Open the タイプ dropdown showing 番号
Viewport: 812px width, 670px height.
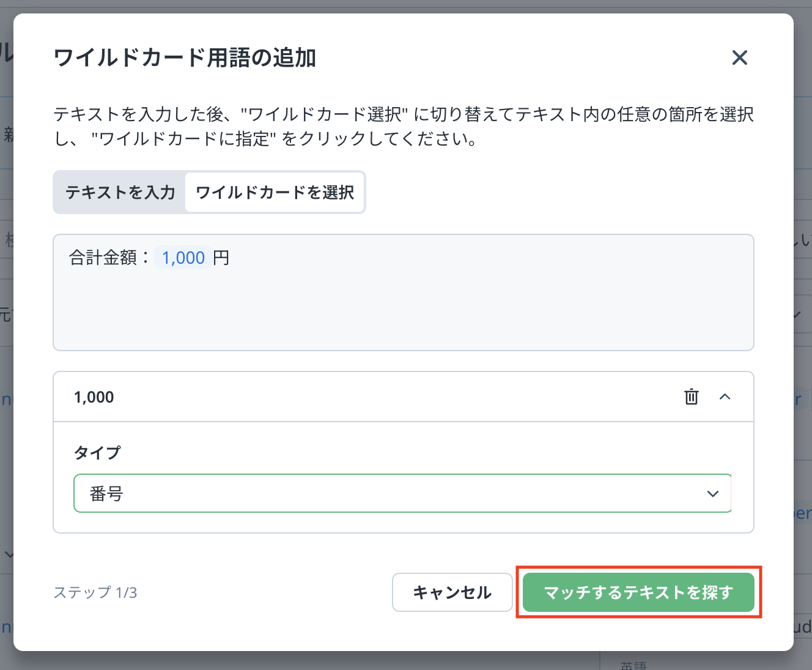pyautogui.click(x=391, y=493)
